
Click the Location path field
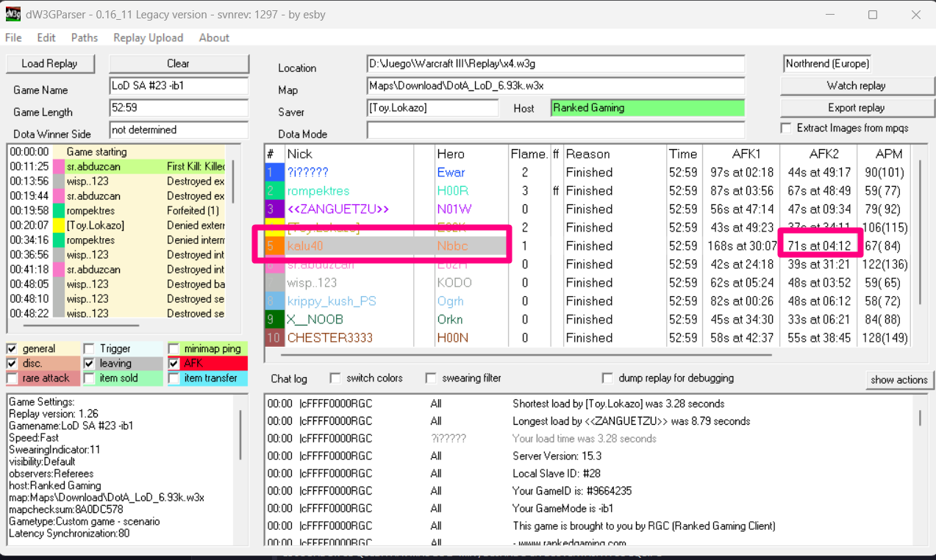coord(556,64)
